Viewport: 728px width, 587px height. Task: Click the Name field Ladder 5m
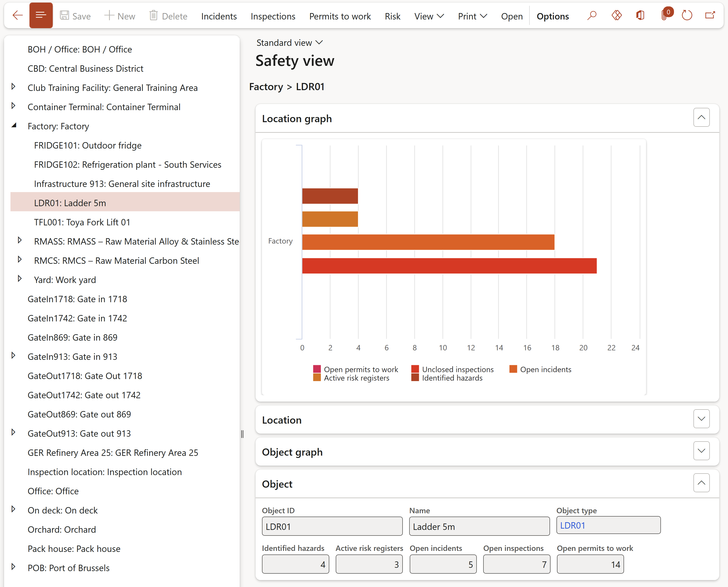(479, 526)
